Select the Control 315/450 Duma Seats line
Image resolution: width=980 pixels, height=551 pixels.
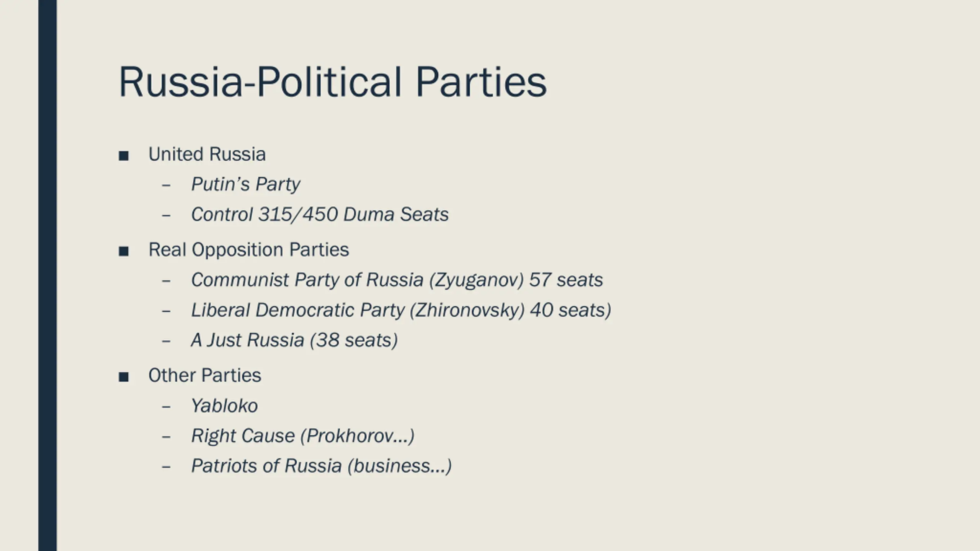(x=320, y=214)
